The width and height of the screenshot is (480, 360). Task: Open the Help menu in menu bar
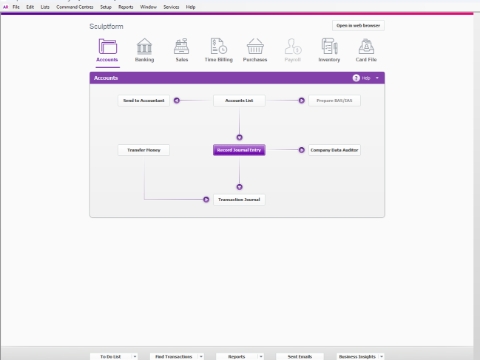[191, 7]
